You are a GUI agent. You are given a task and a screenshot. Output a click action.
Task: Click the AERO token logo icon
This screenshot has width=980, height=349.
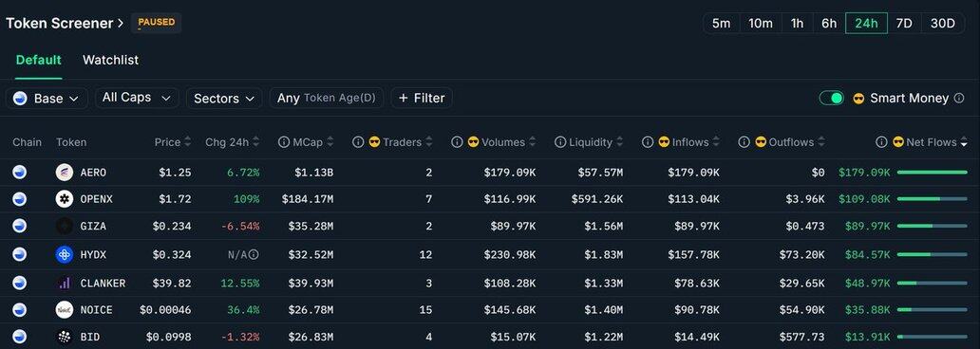65,173
